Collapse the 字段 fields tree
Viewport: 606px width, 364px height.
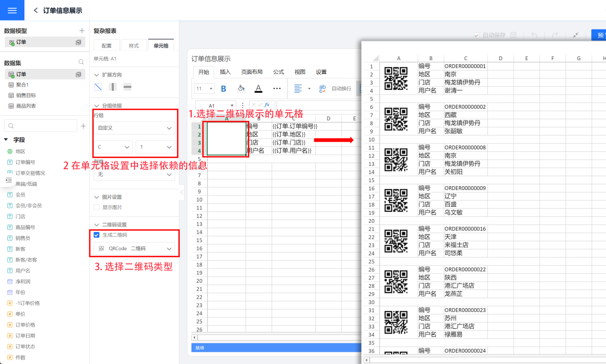click(6, 140)
